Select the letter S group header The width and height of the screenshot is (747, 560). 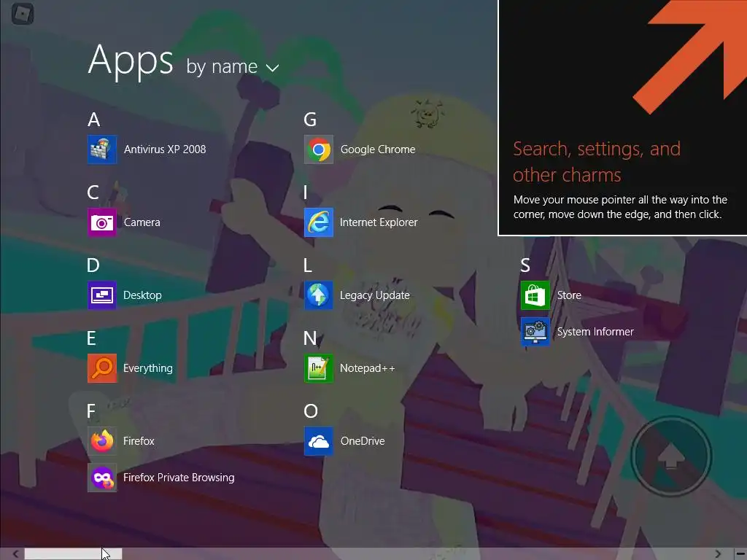525,265
